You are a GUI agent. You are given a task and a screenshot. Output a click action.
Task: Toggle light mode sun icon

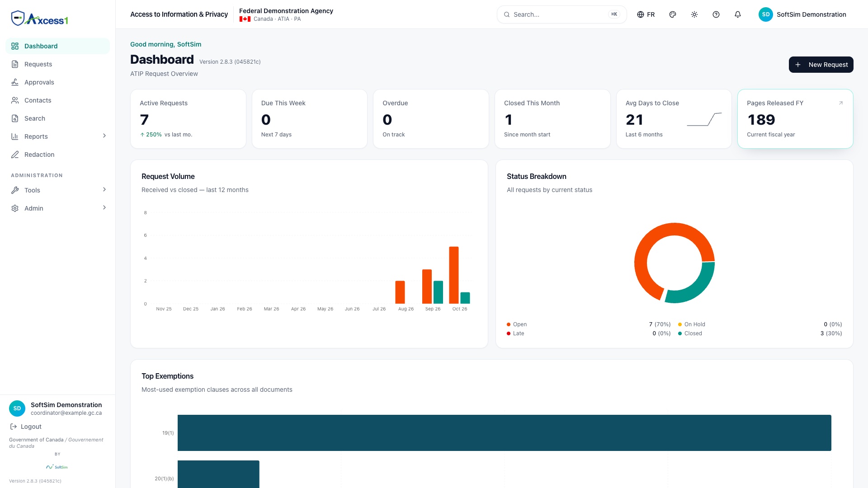(x=694, y=14)
